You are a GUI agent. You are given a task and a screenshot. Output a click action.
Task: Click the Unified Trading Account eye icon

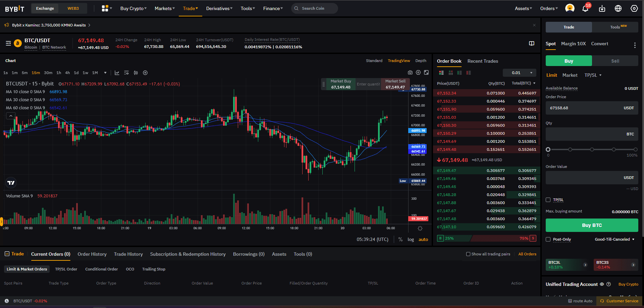pyautogui.click(x=602, y=284)
